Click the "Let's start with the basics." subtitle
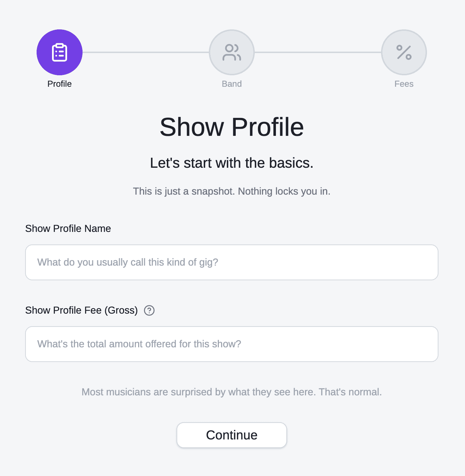The width and height of the screenshot is (465, 476). [x=232, y=163]
